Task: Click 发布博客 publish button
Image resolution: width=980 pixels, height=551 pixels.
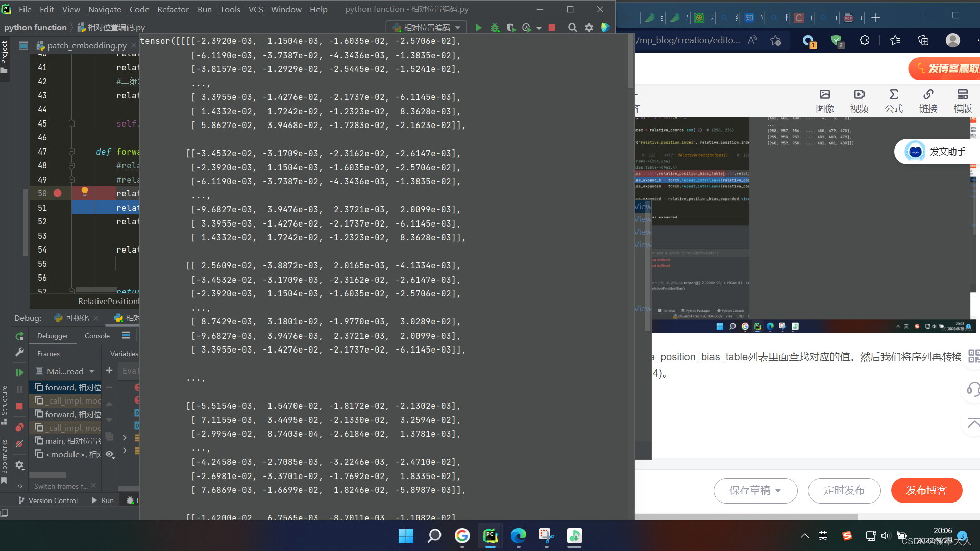Action: click(926, 490)
